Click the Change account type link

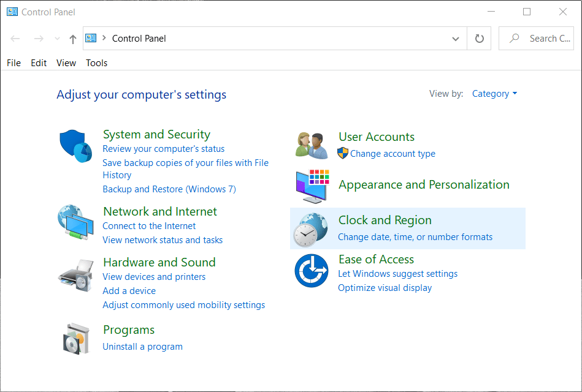392,154
